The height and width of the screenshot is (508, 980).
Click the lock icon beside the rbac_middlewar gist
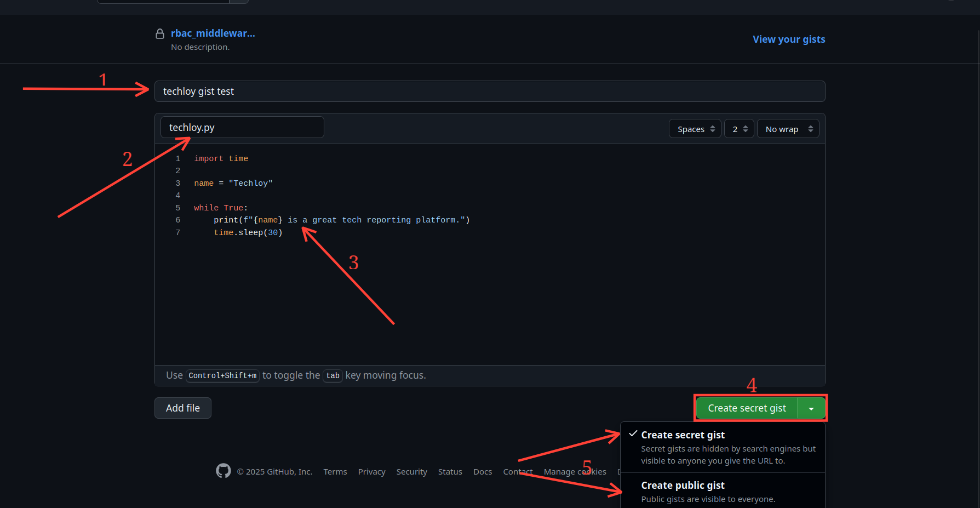point(159,33)
